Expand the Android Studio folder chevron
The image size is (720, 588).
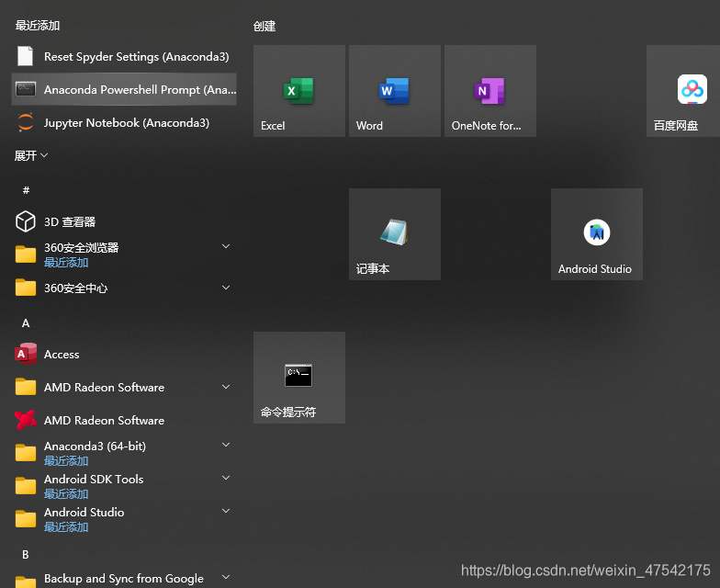tap(226, 511)
